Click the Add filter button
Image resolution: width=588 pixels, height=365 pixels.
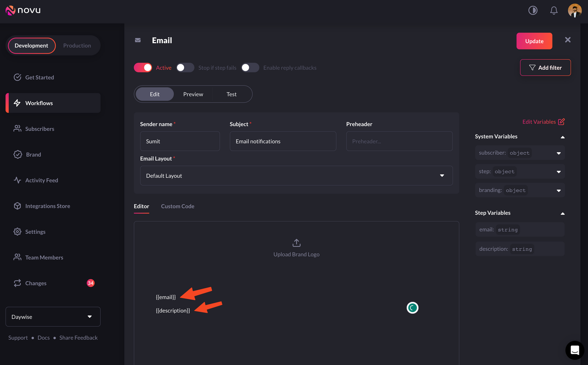[x=545, y=68]
